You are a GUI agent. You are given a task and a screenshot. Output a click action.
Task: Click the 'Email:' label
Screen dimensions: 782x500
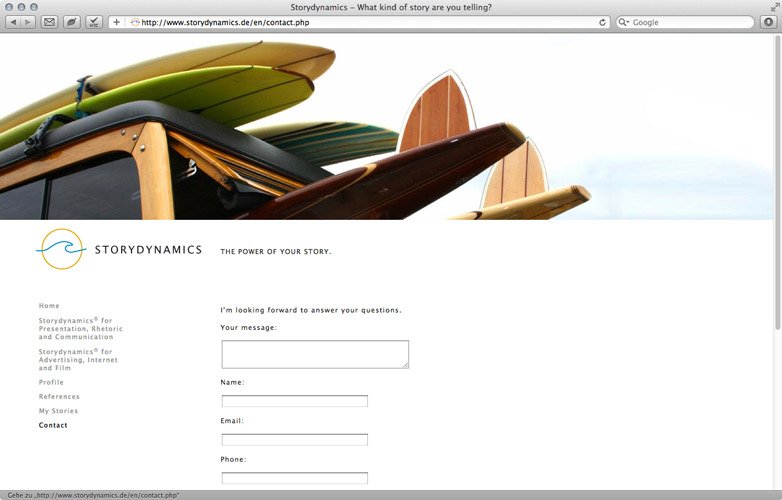tap(232, 421)
